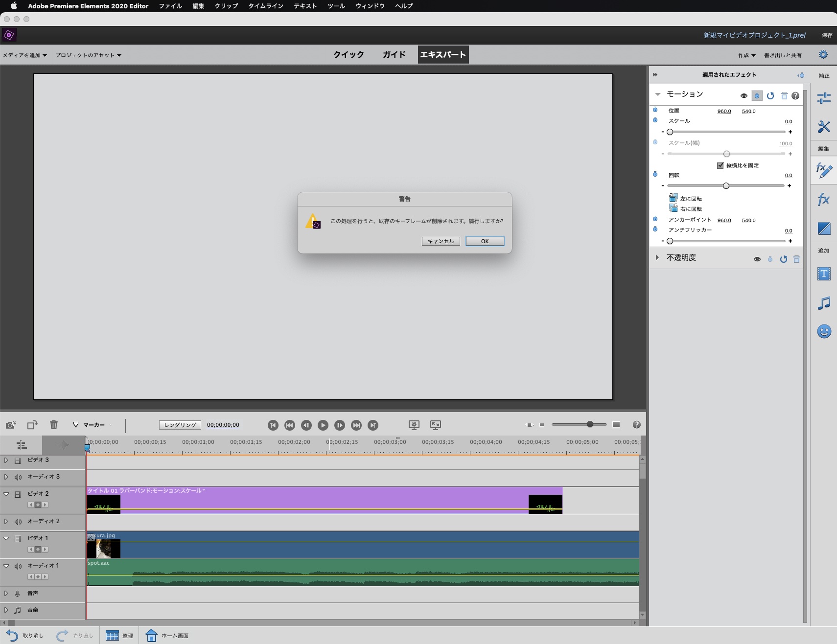Viewport: 837px width, 644px height.
Task: Click キャンセル in the warning dialog
Action: pos(441,241)
